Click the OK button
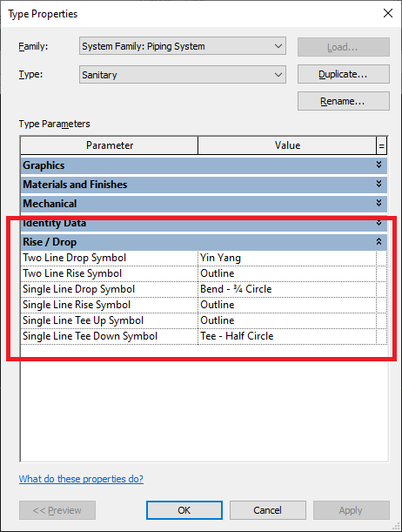402x532 pixels. pos(184,510)
